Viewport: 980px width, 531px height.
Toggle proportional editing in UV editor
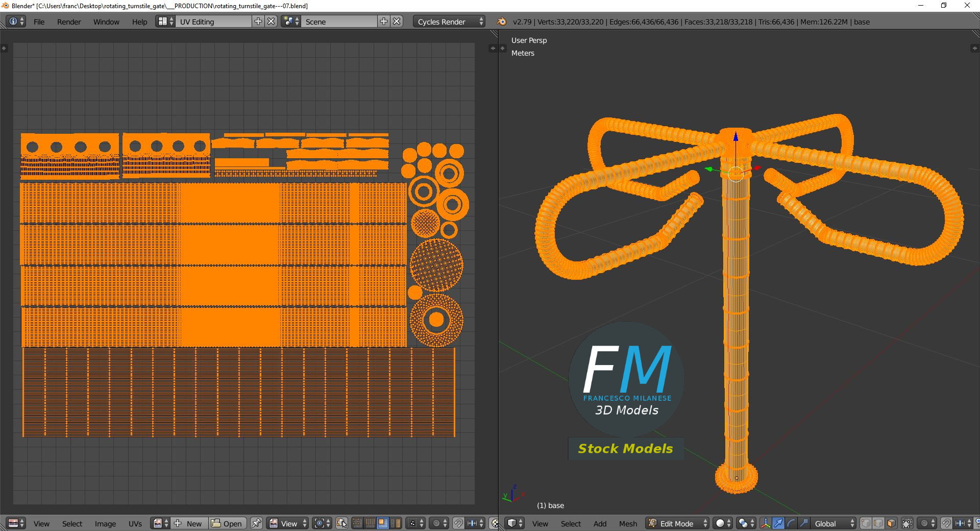coord(439,523)
